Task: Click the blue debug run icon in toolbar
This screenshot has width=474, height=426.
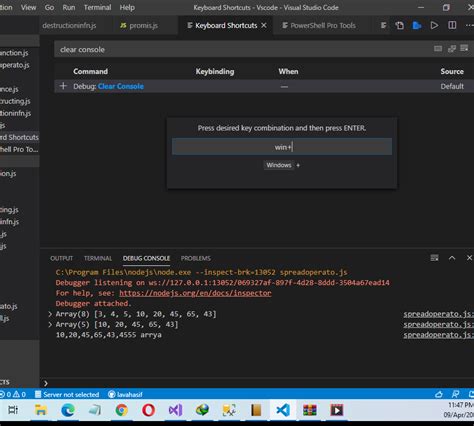Action: click(x=417, y=25)
